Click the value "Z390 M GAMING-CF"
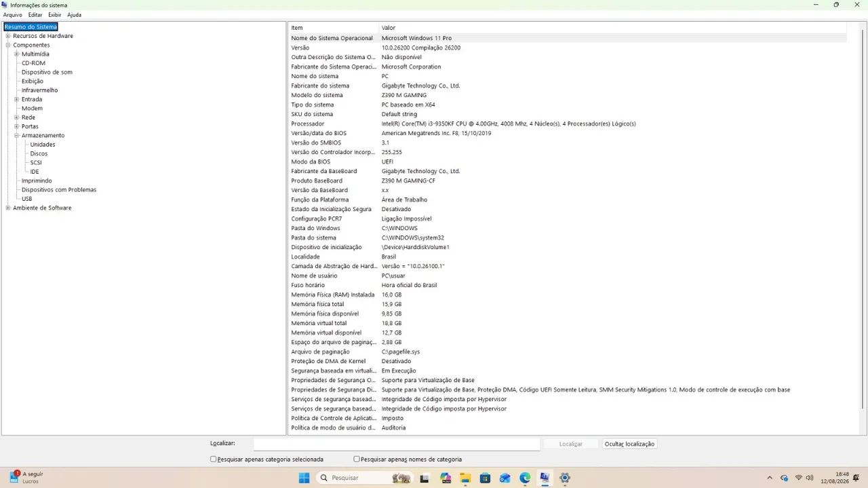This screenshot has height=488, width=868. 408,181
